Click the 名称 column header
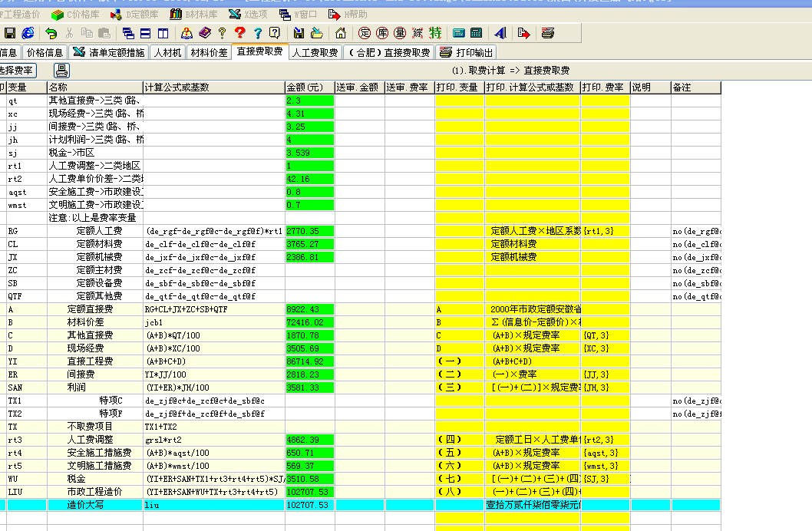The width and height of the screenshot is (812, 531). (94, 87)
